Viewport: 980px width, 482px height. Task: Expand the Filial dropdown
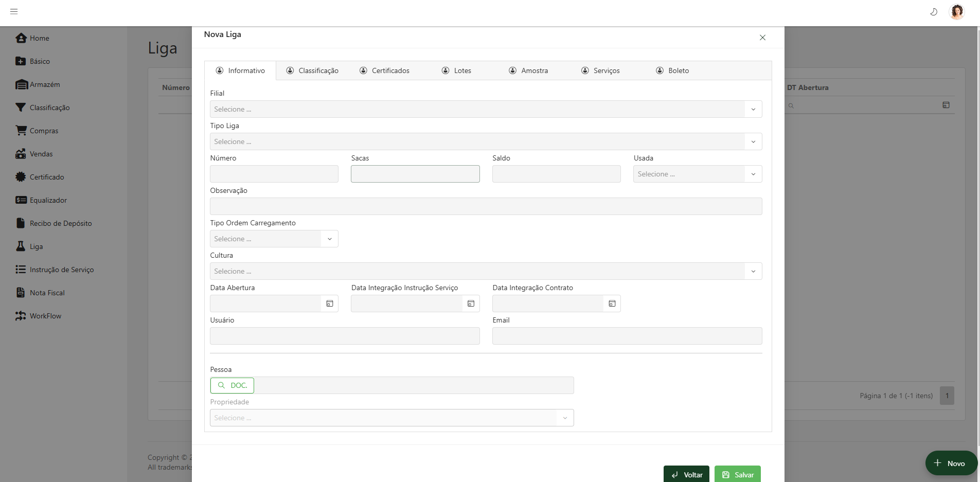click(753, 109)
